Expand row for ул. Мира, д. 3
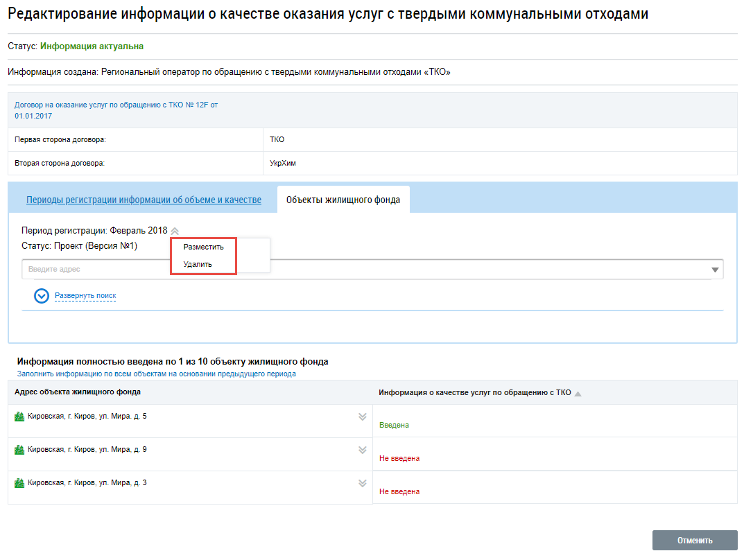The image size is (744, 560). coord(362,483)
